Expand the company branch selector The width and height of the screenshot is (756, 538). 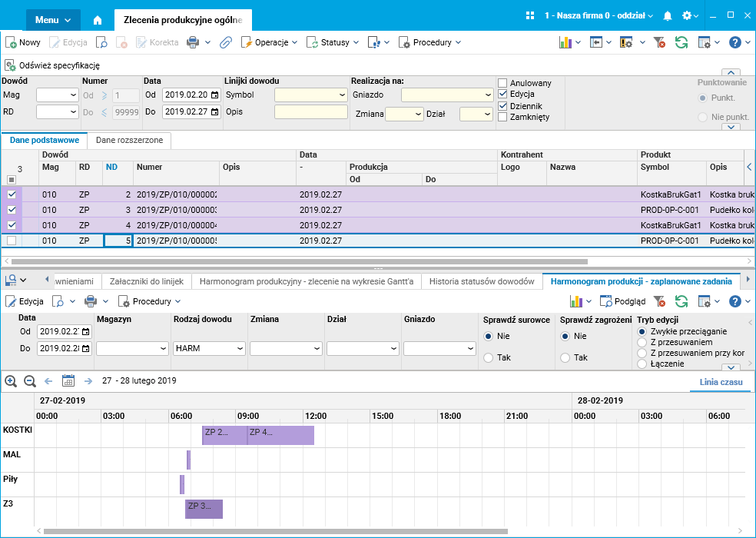[598, 15]
